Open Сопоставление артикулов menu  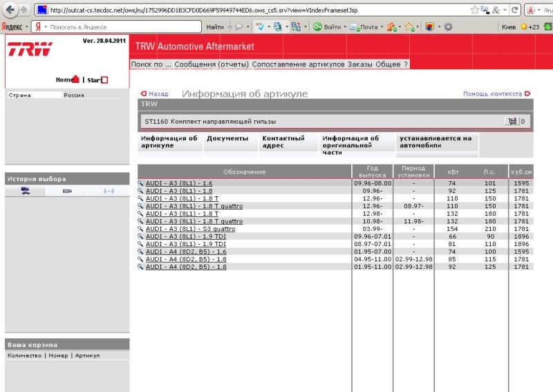tap(298, 64)
